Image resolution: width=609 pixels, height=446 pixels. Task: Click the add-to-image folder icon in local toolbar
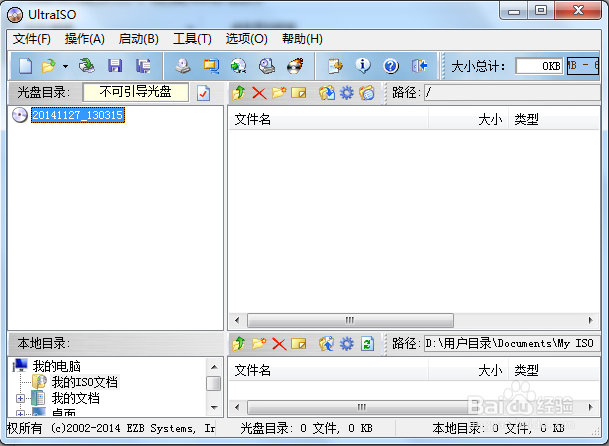(327, 343)
